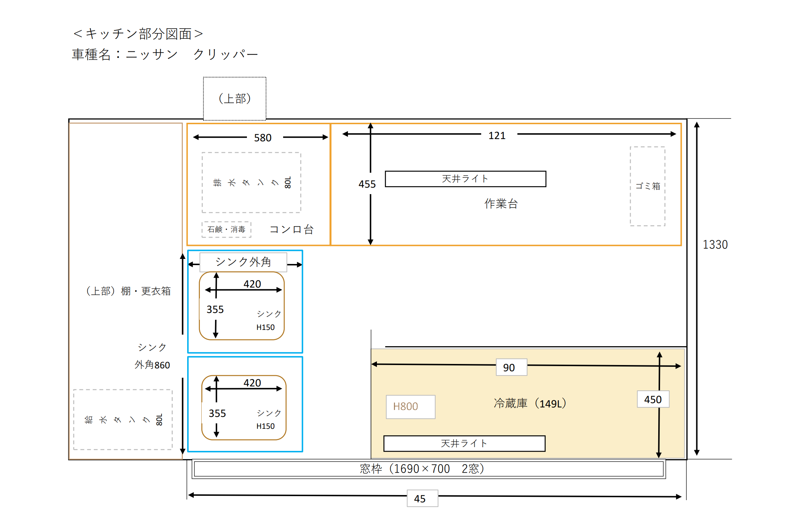Select the dashed ゴミ箱 box
The image size is (794, 532).
[647, 186]
